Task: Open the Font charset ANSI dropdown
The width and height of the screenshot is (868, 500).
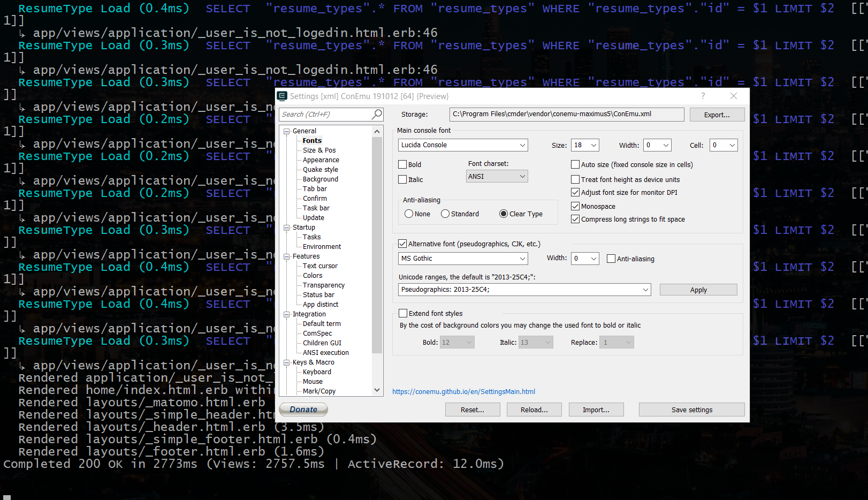Action: tap(497, 176)
